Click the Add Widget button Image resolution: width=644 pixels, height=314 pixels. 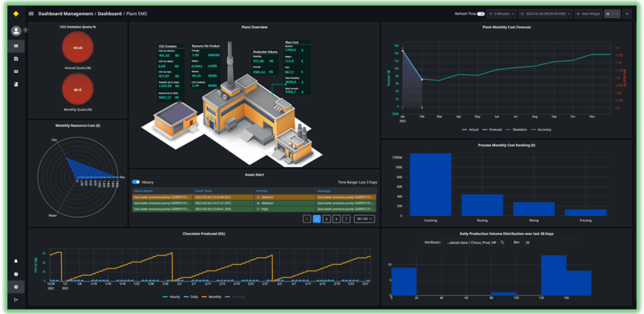tap(588, 13)
